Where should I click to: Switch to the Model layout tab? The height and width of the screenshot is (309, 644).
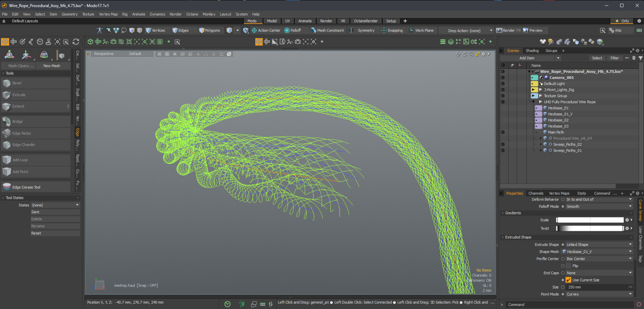tap(272, 21)
